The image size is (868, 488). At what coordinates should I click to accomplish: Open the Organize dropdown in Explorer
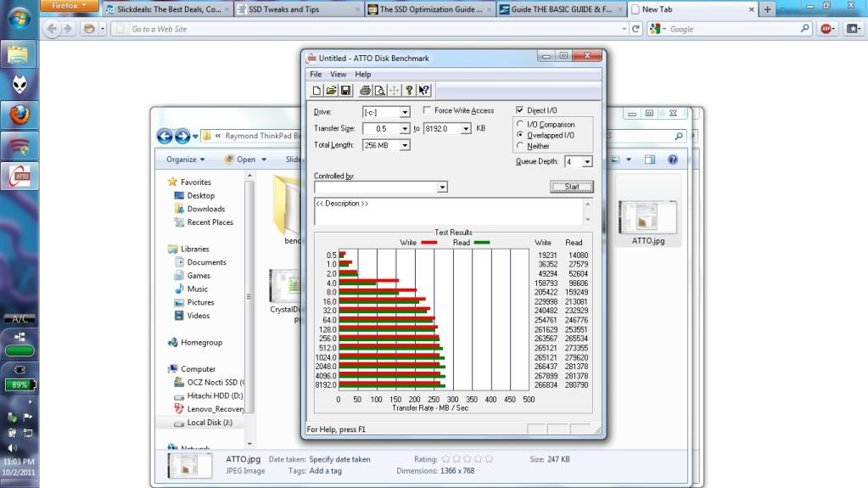point(186,160)
